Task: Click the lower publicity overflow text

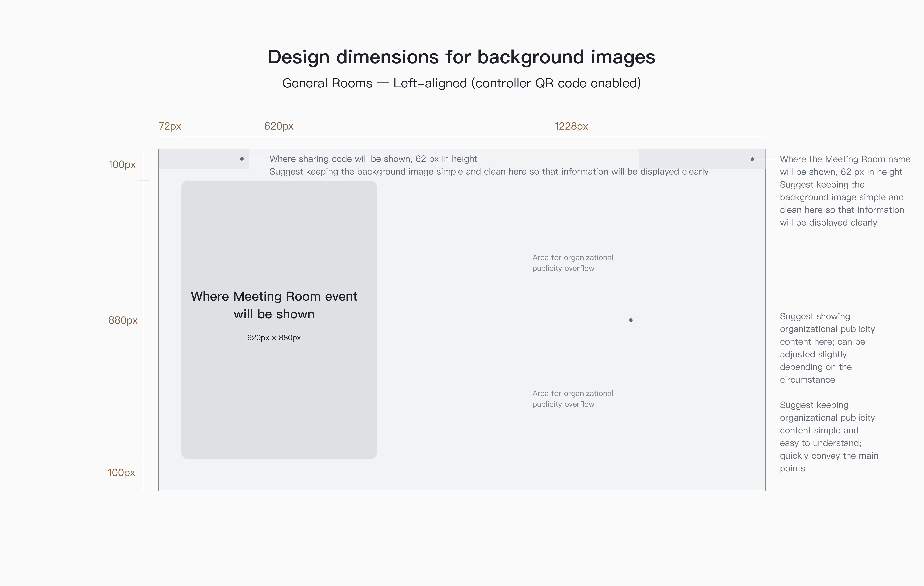Action: coord(572,399)
